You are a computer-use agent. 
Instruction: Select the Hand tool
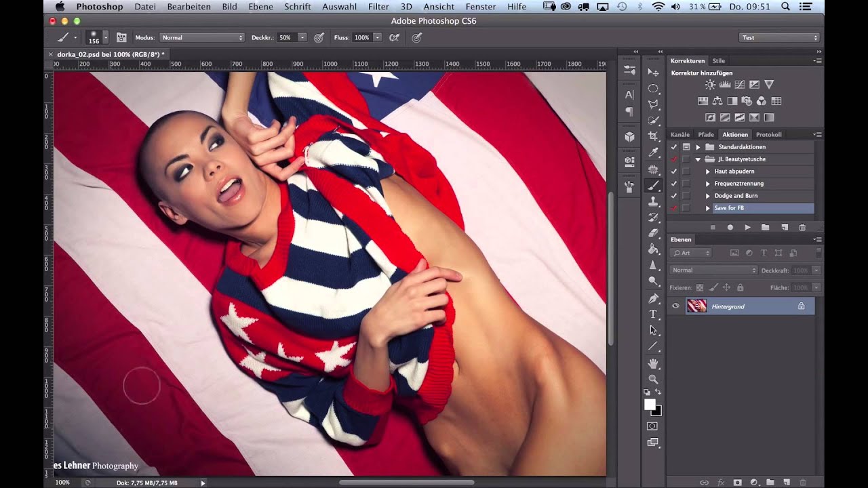pos(653,363)
